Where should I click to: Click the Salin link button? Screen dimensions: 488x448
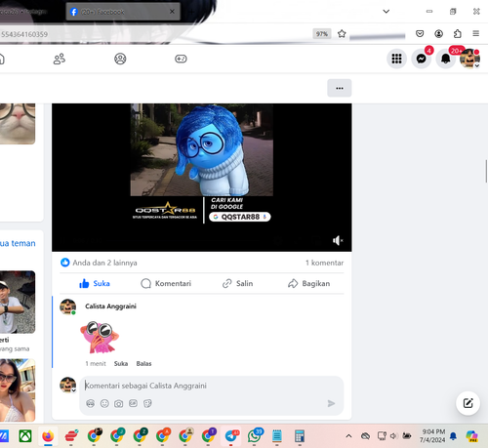(237, 283)
